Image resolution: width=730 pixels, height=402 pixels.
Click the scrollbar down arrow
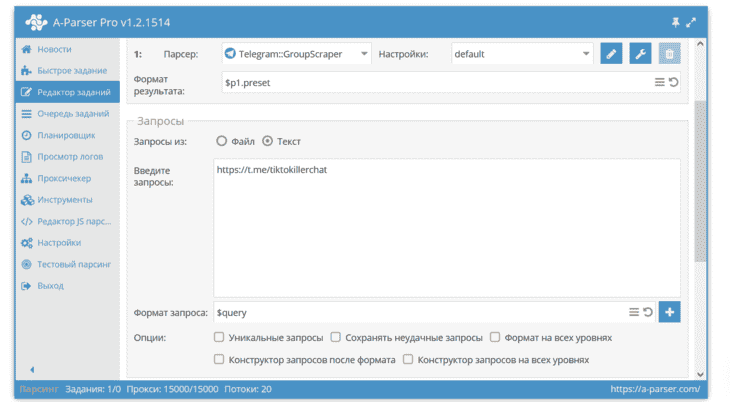pyautogui.click(x=700, y=375)
